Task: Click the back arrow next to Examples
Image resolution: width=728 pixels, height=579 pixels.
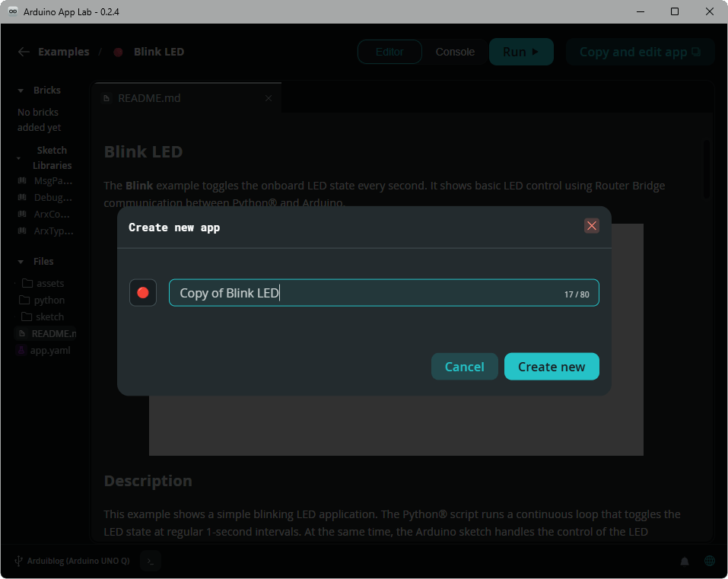Action: [24, 52]
